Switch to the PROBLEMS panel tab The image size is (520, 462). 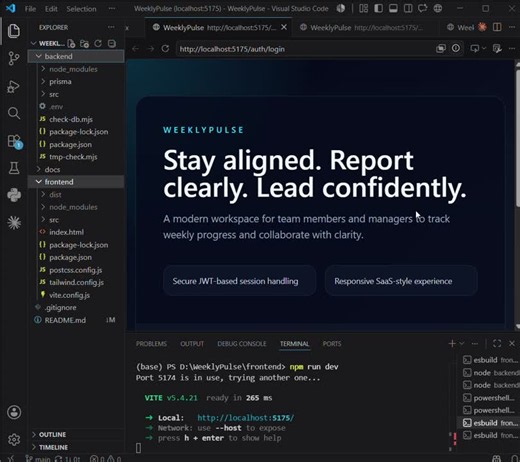[x=151, y=344]
